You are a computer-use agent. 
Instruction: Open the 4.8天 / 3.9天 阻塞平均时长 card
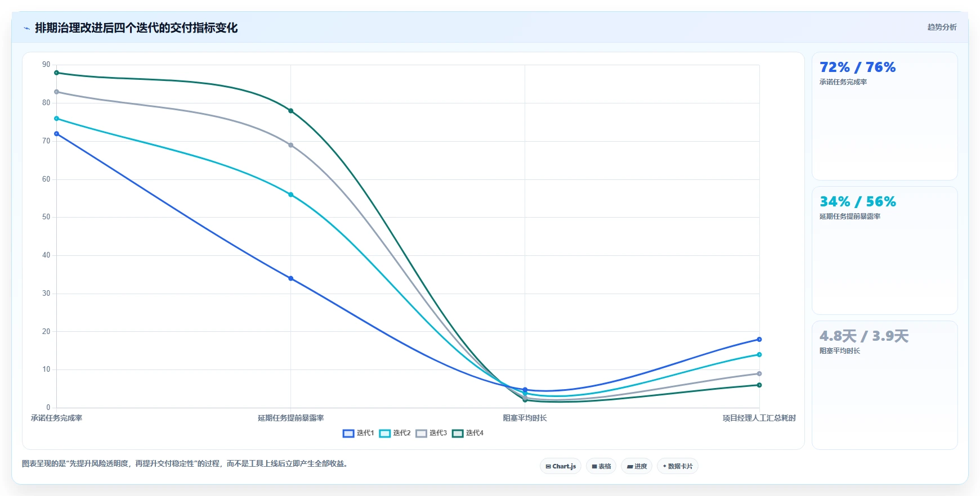[x=884, y=385]
